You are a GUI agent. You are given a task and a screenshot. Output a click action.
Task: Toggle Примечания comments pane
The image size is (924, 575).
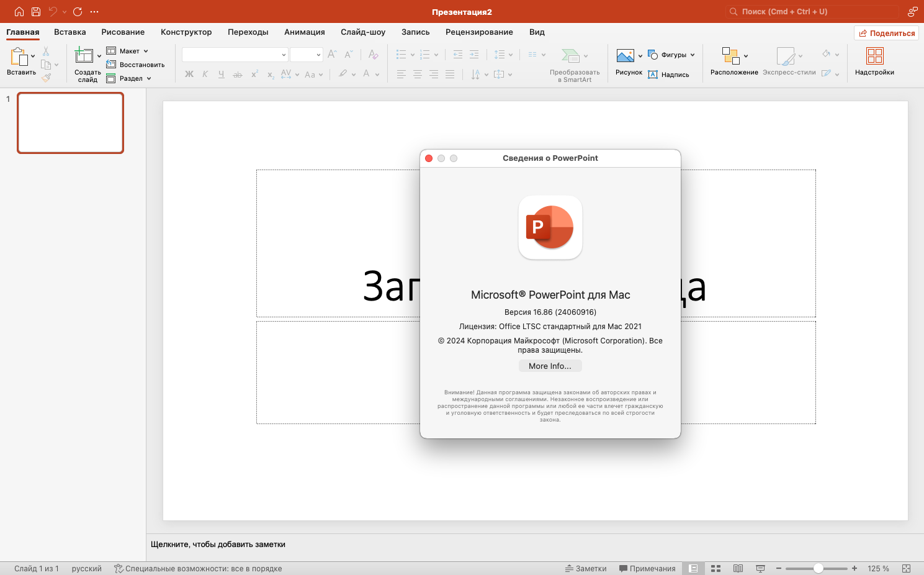coord(647,568)
